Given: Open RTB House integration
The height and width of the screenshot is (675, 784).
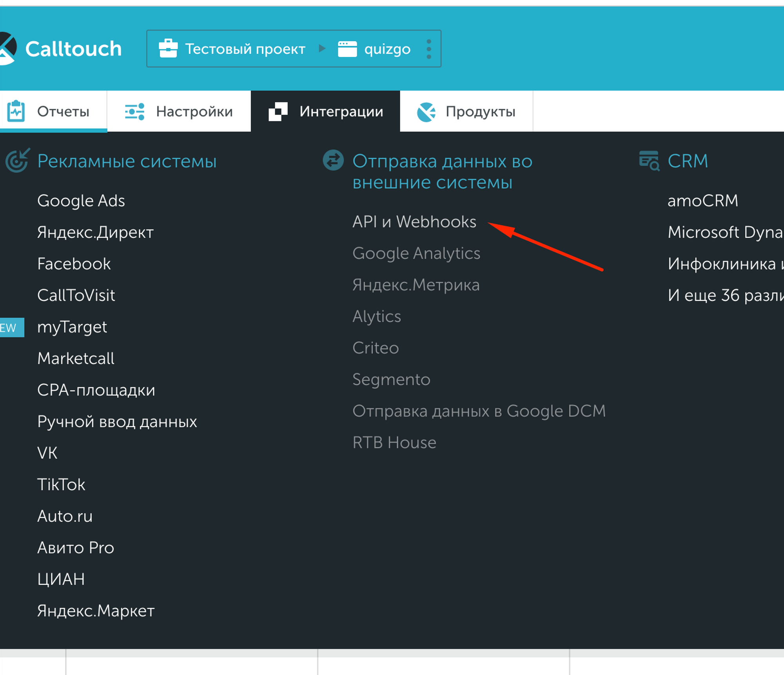Looking at the screenshot, I should point(394,443).
